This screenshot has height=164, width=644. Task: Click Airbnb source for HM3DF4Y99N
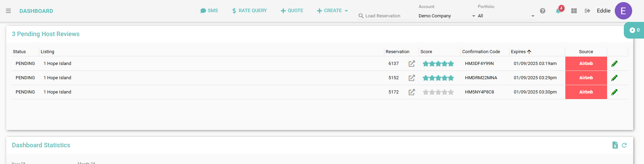click(586, 64)
